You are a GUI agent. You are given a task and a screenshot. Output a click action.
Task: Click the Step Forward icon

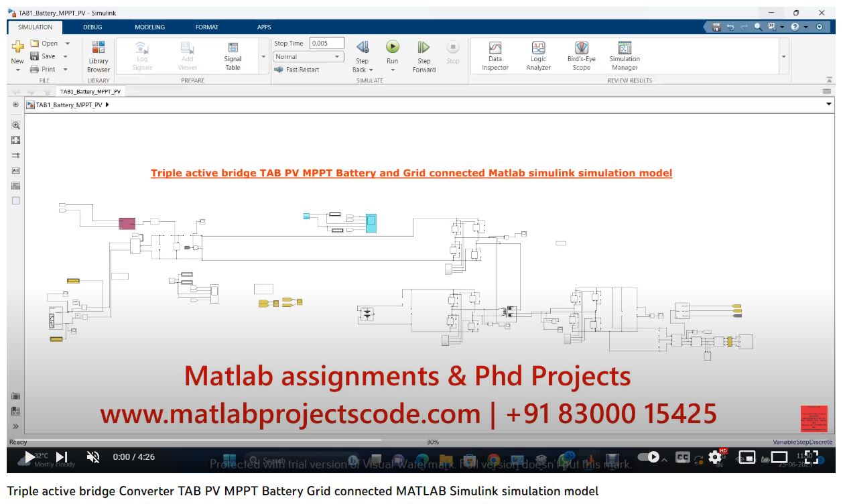point(424,48)
